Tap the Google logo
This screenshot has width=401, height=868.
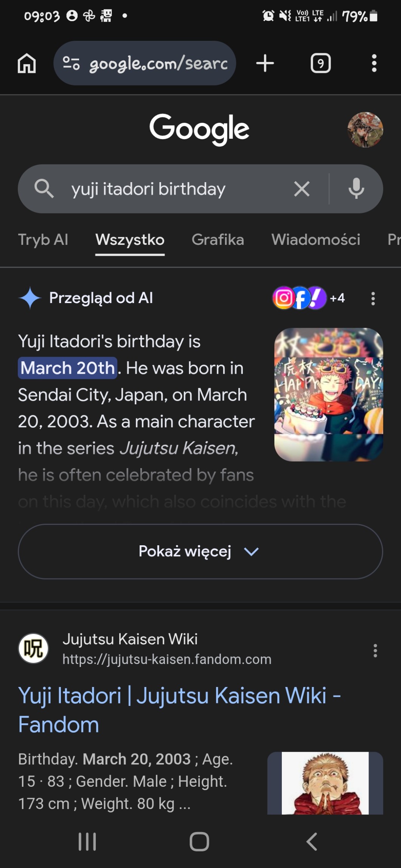[x=199, y=129]
